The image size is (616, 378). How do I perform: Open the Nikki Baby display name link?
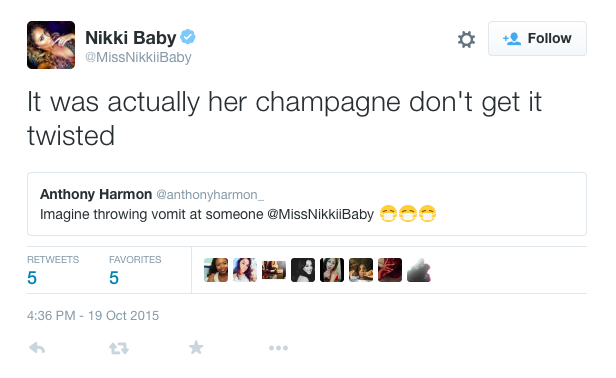click(x=130, y=38)
